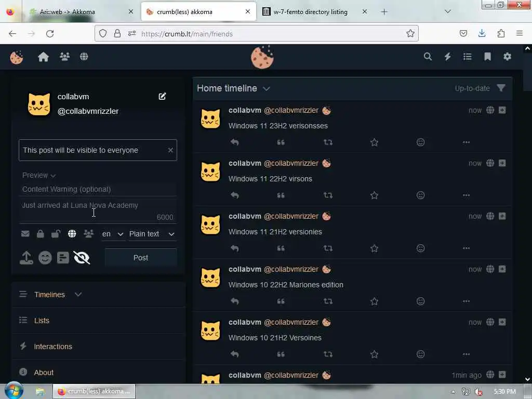Open bookmarks icon in the navbar
Image resolution: width=532 pixels, height=399 pixels.
pos(487,57)
